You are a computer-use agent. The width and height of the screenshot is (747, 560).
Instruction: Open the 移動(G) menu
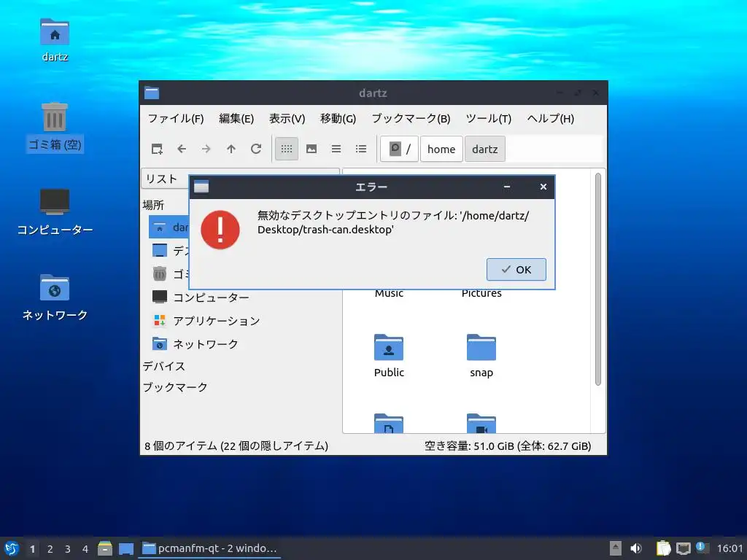click(338, 119)
